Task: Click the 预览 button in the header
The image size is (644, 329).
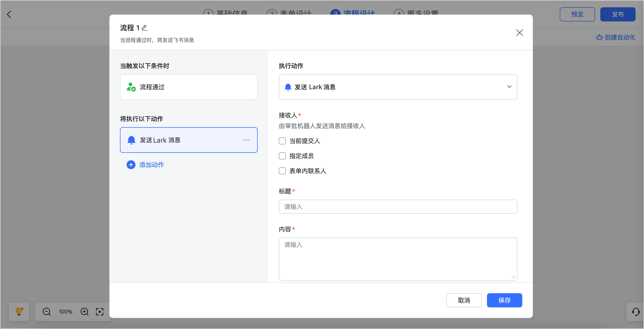Action: (x=577, y=14)
